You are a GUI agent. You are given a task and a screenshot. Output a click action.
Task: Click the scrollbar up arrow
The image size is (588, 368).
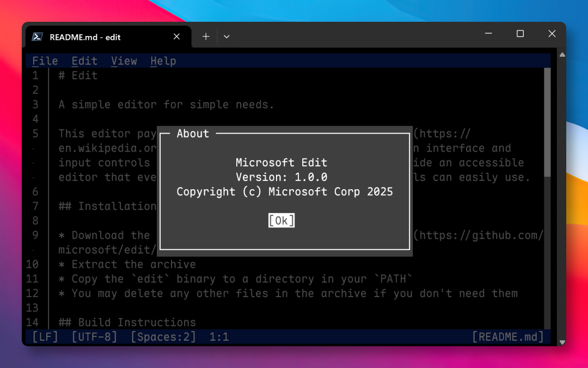562,55
